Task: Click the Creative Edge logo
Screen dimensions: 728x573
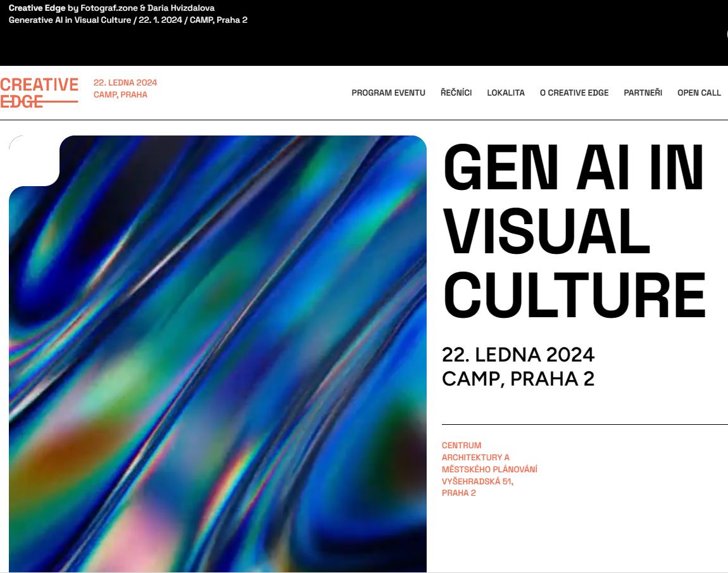Action: pos(39,93)
